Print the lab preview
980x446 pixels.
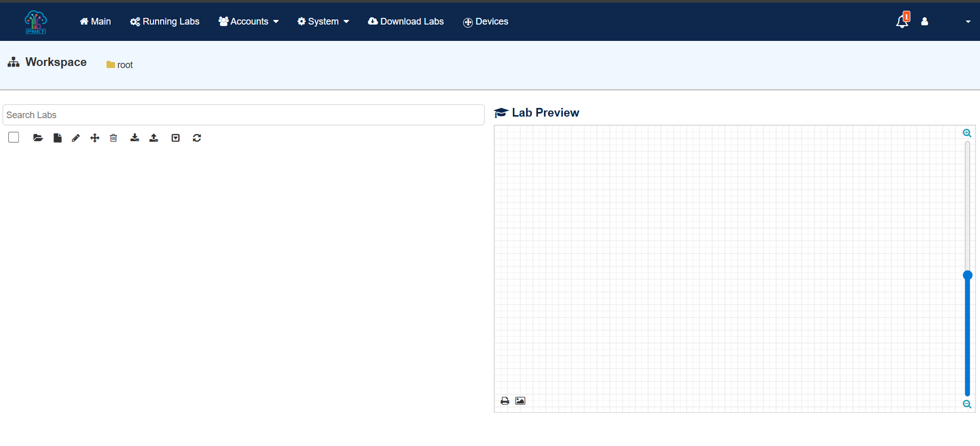[x=505, y=400]
